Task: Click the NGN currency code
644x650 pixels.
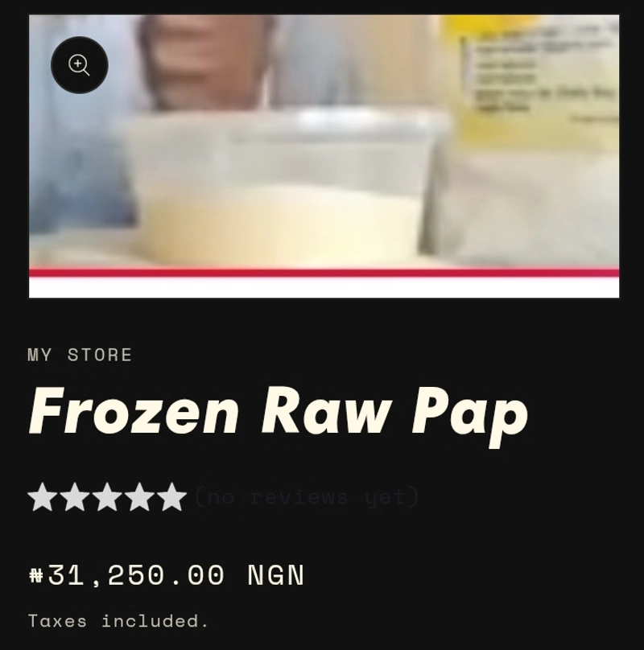Action: tap(276, 575)
